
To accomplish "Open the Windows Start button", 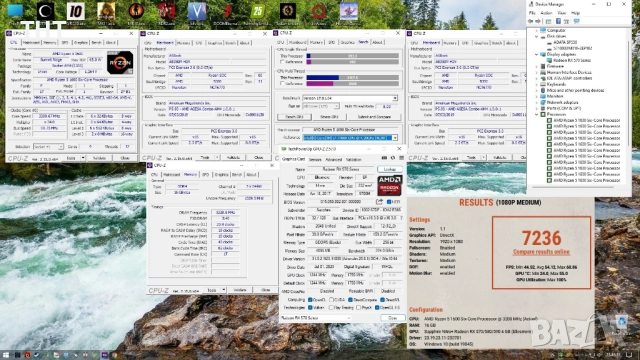I will [x=6, y=356].
